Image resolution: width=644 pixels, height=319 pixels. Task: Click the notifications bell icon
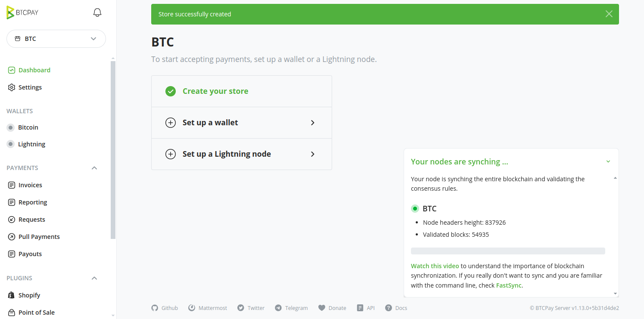(97, 12)
